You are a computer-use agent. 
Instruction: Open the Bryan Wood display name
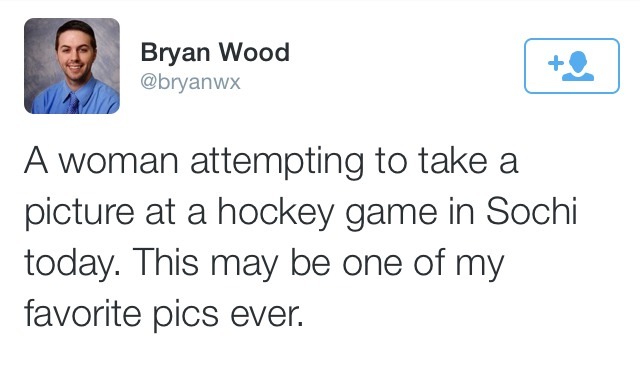pos(215,53)
